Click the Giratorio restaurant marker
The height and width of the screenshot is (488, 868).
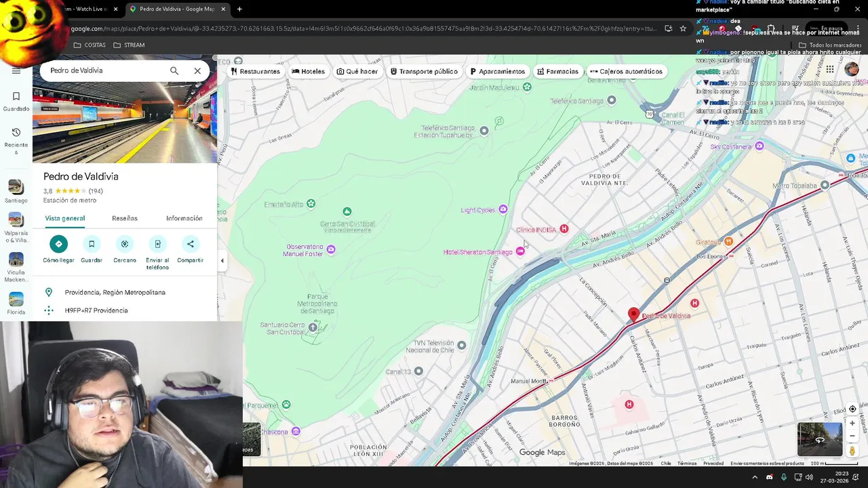(728, 241)
